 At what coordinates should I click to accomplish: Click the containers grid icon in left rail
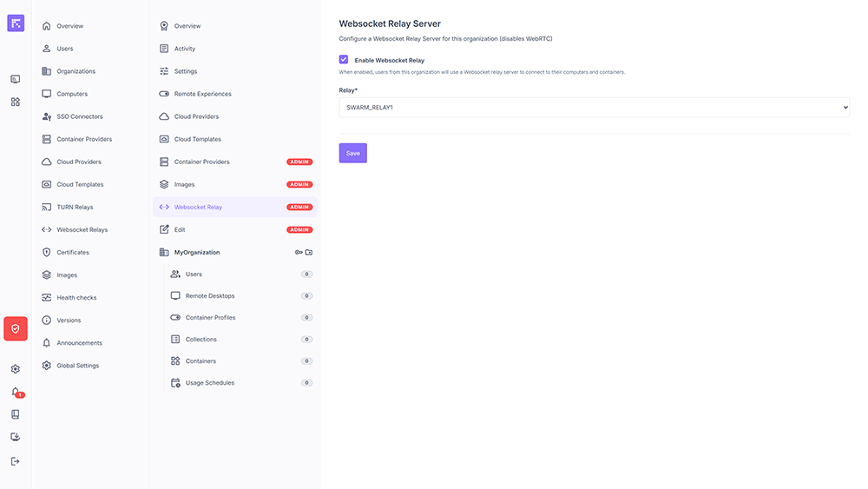[16, 102]
